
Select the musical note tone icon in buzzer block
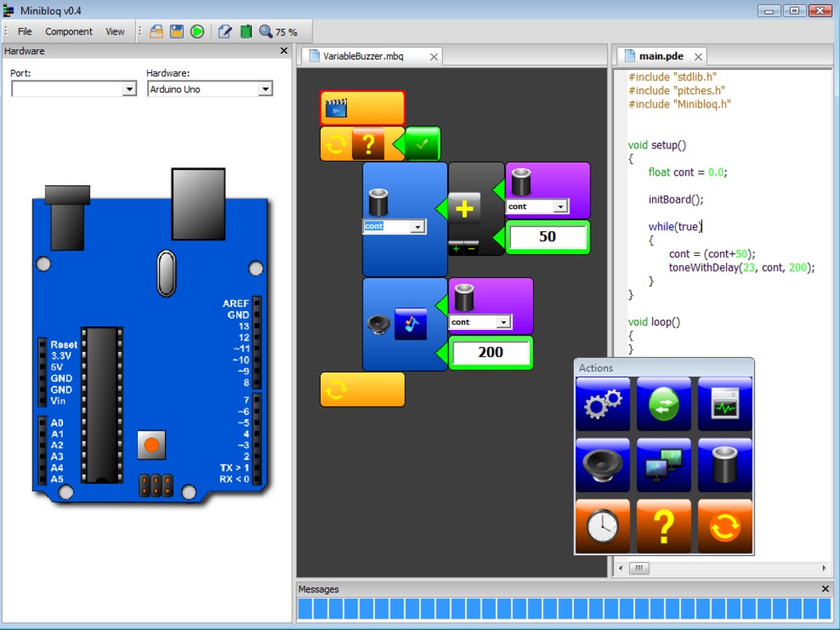[410, 324]
